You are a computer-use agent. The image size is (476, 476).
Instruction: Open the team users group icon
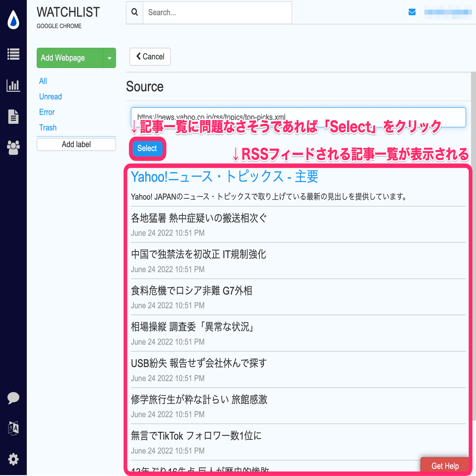coord(13,147)
